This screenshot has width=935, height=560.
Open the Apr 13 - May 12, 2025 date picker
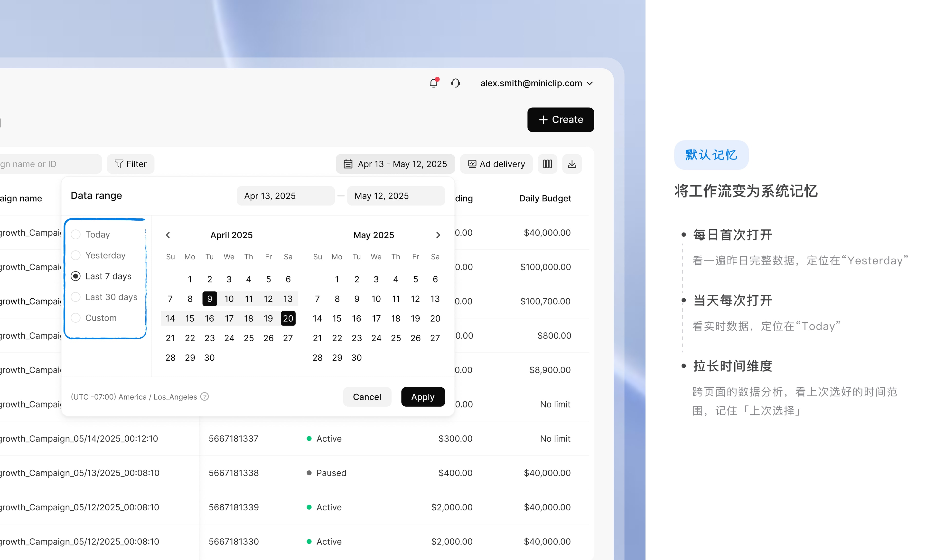(x=395, y=164)
